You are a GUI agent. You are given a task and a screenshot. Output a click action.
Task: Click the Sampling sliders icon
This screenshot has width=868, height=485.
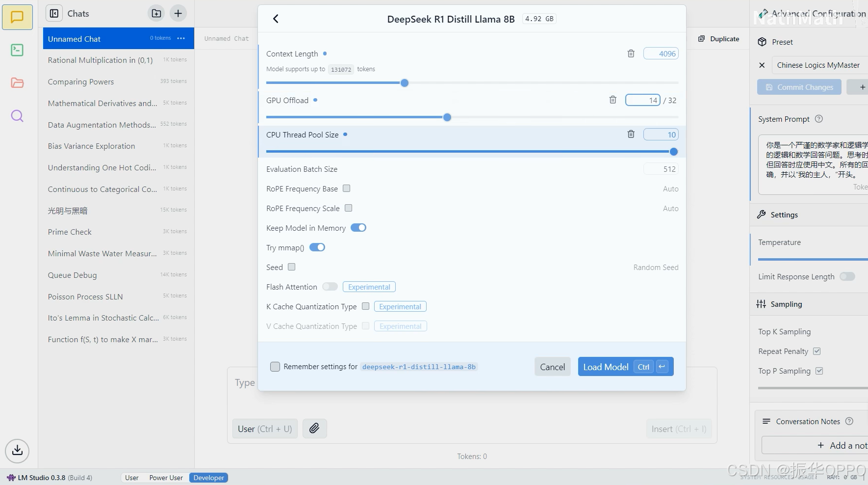pos(761,304)
